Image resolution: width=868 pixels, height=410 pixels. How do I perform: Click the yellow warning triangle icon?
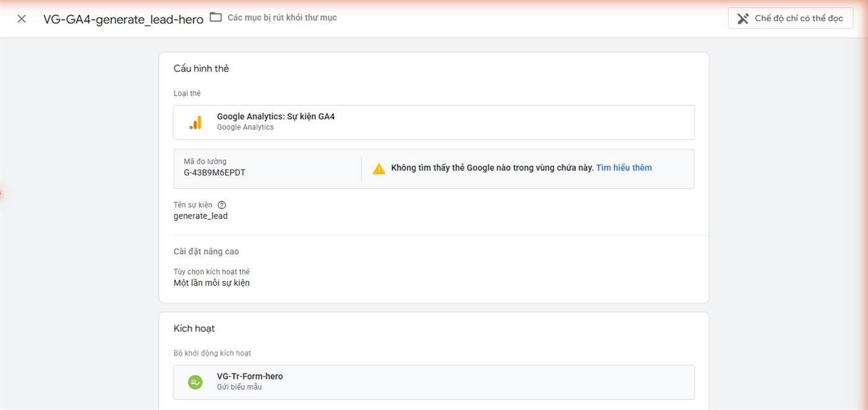[379, 169]
